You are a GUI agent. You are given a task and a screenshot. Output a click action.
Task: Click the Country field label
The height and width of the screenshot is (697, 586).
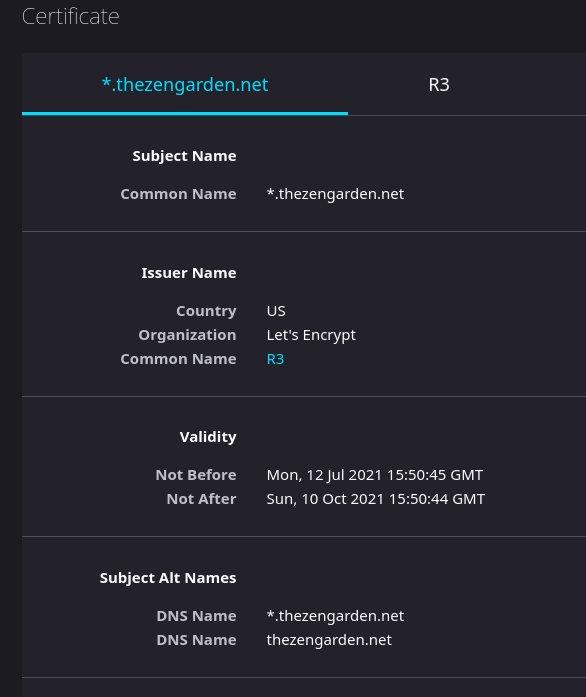tap(206, 311)
